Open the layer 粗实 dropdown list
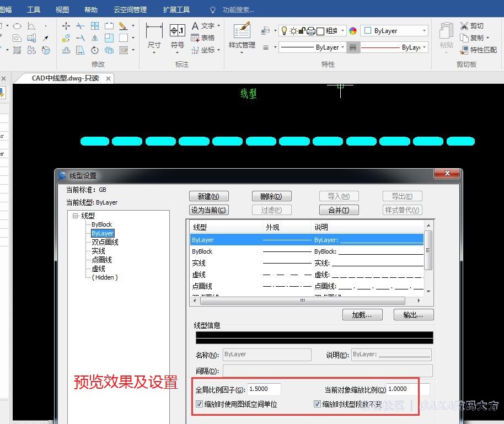504x424 pixels. pos(343,31)
